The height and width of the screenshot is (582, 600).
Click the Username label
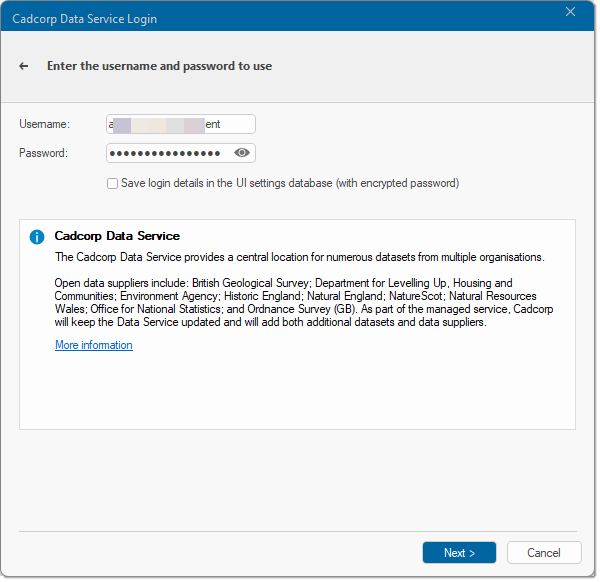(45, 124)
